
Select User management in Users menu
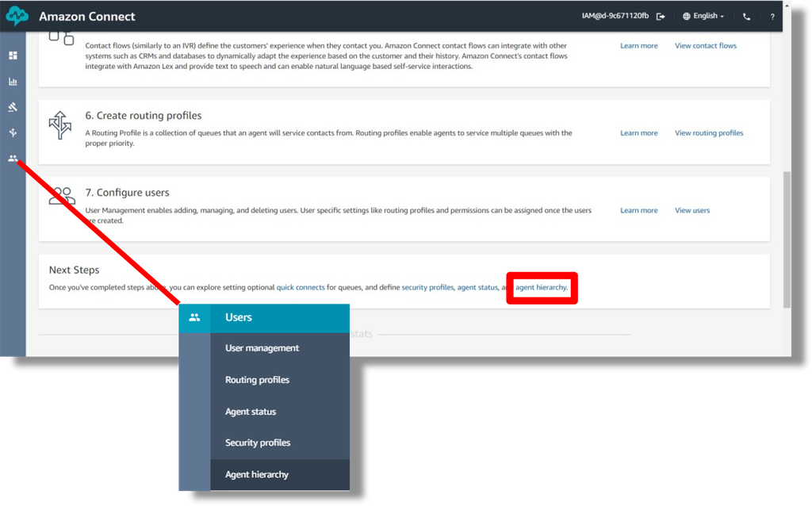(x=262, y=348)
